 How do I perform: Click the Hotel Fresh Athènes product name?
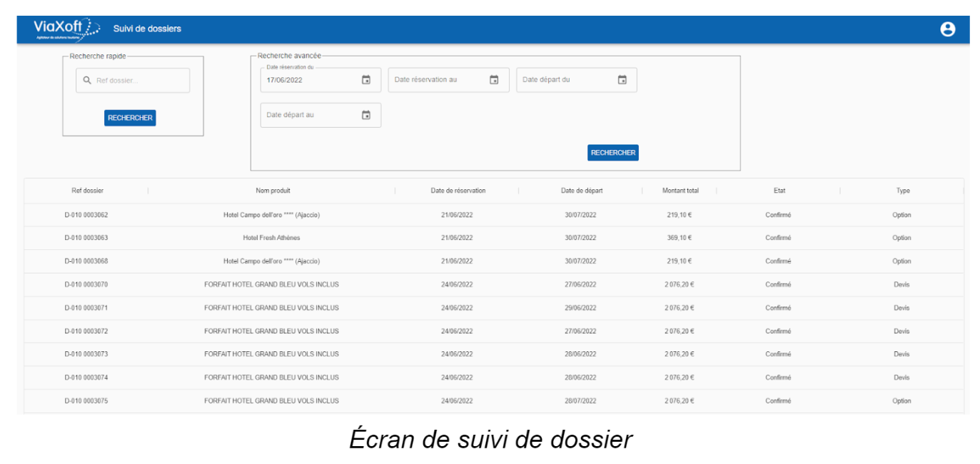point(271,238)
